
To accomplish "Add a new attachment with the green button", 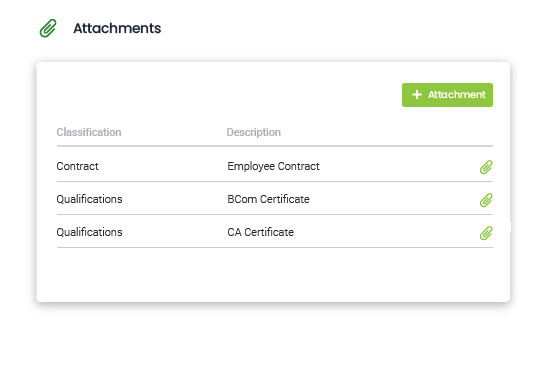I will point(447,95).
